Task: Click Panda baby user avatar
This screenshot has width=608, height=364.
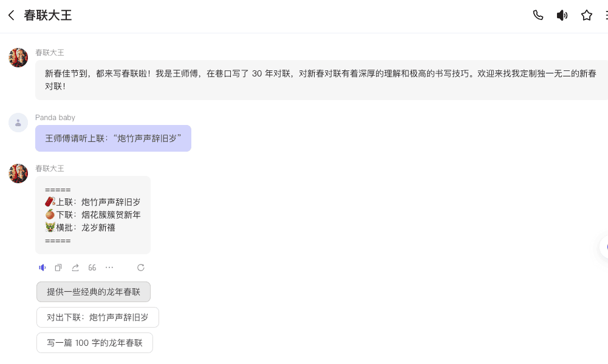Action: pos(18,123)
